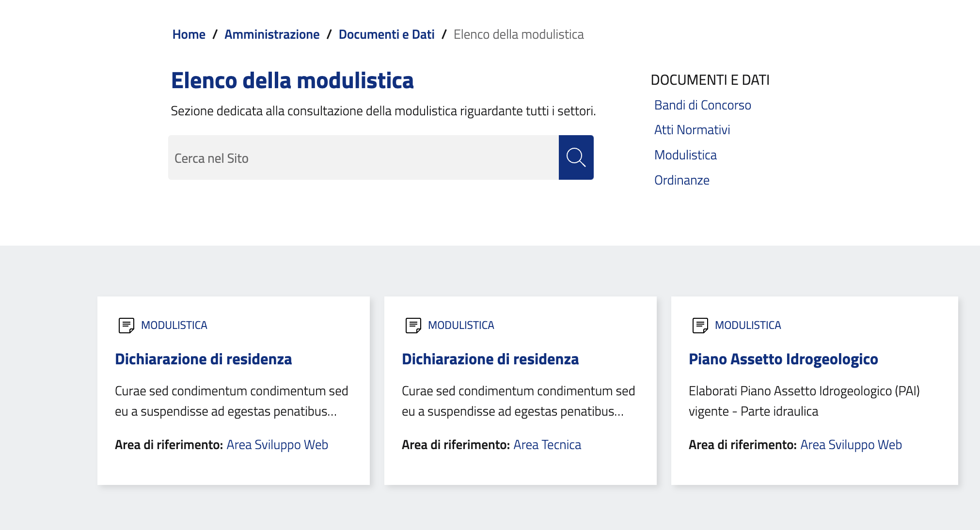980x530 pixels.
Task: Open Bandi di Concorso sidebar link
Action: pos(702,105)
